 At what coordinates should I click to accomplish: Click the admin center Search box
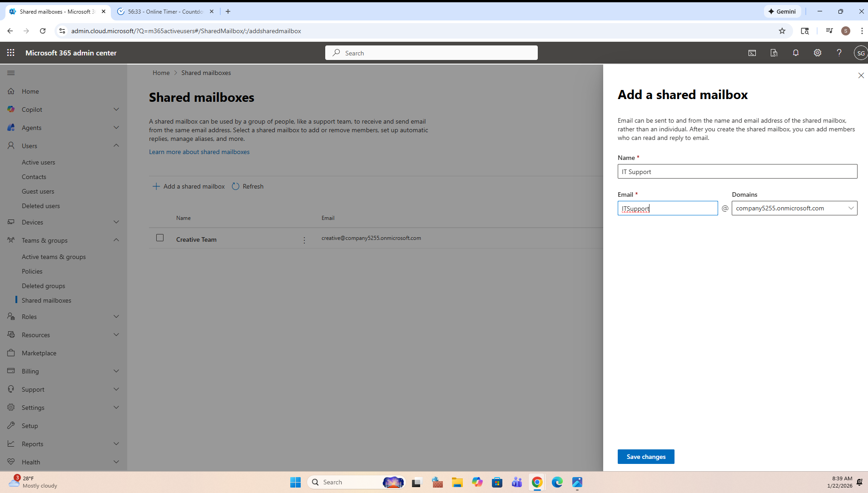coord(432,53)
